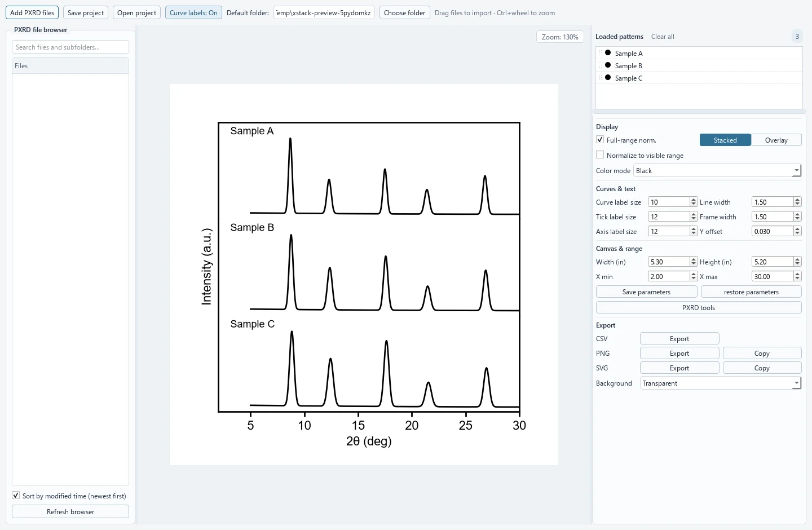Click the Axis label size spinbox
This screenshot has height=530, width=812.
coord(673,231)
